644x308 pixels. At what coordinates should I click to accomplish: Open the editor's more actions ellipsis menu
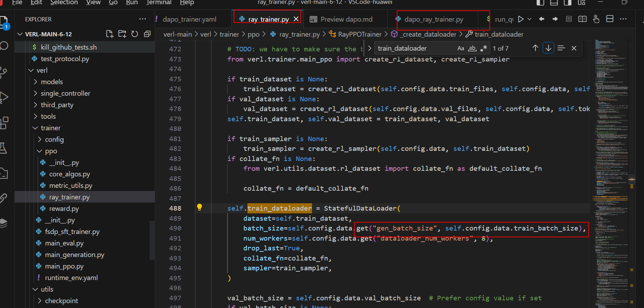(x=623, y=19)
